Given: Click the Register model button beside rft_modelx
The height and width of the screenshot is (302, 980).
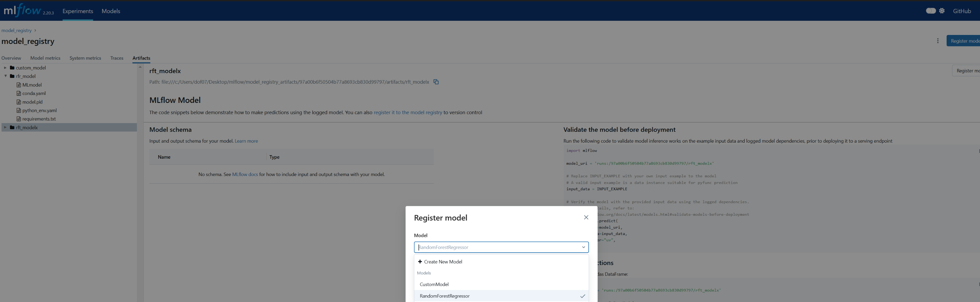Looking at the screenshot, I should 966,71.
